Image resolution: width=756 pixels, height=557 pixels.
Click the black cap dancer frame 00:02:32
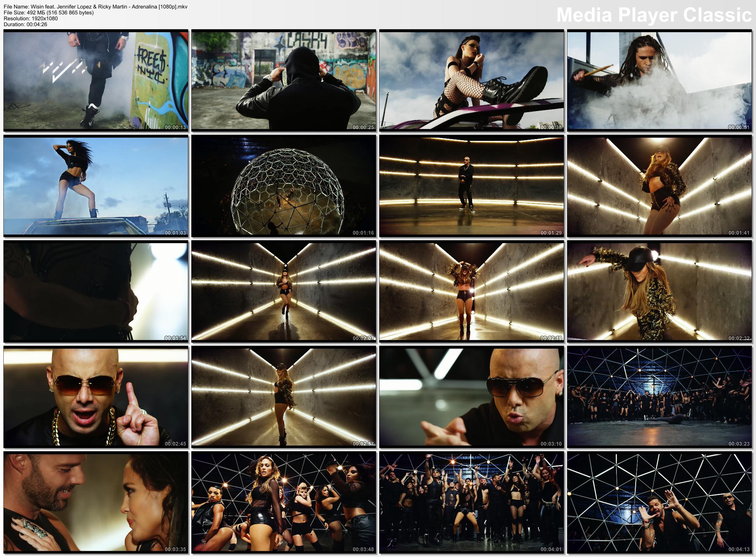(659, 291)
